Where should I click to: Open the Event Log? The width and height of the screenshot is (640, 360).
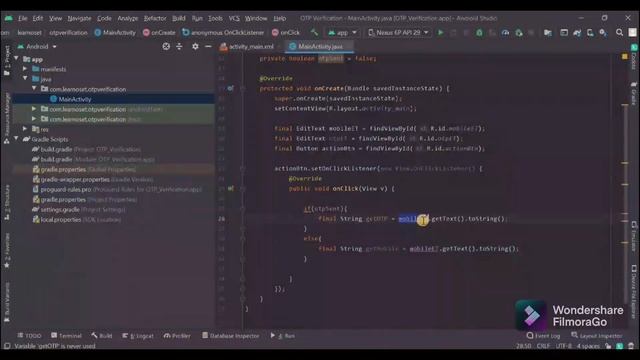(x=543, y=336)
